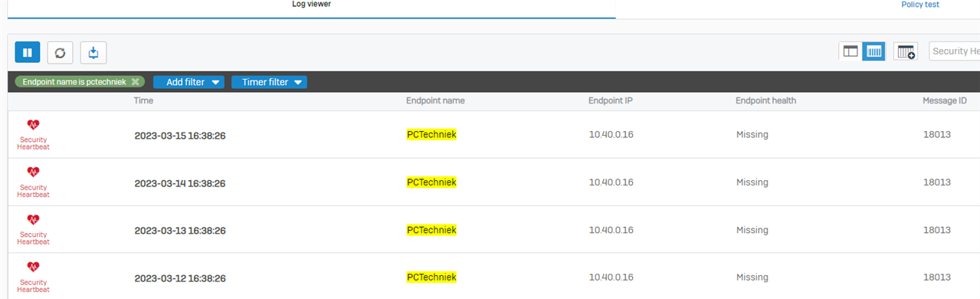980x299 pixels.
Task: Remove the 'Endpoint name is pctechniek' filter
Action: 135,81
